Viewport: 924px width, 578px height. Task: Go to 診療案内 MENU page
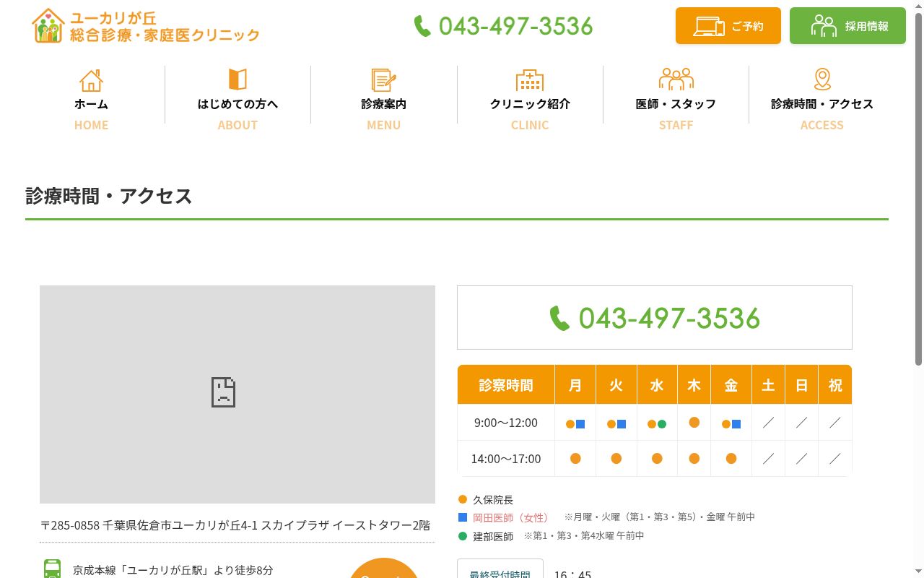click(x=384, y=100)
